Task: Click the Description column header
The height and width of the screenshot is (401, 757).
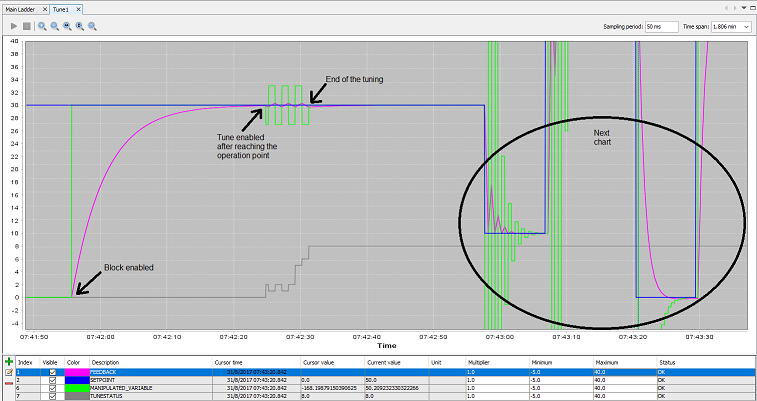Action: tap(151, 362)
